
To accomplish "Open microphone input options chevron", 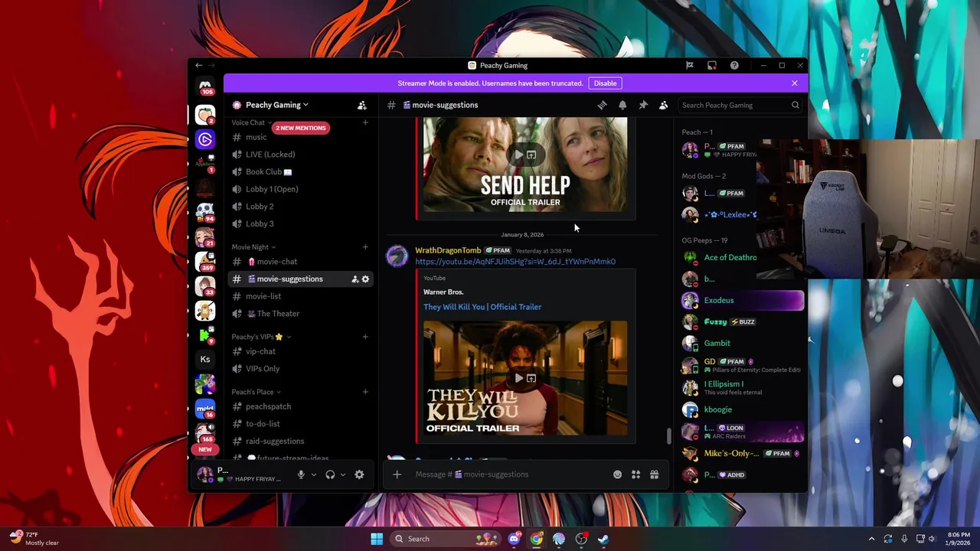I will tap(313, 474).
